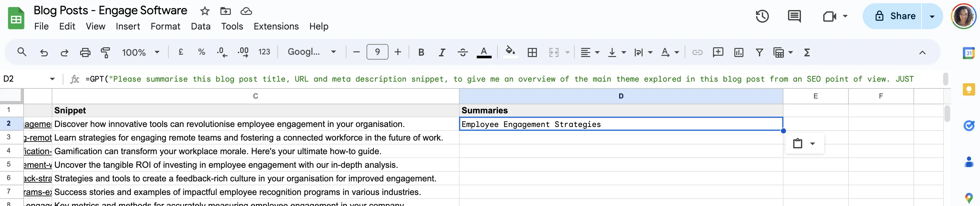
Task: Open the Extensions menu
Action: 276,26
